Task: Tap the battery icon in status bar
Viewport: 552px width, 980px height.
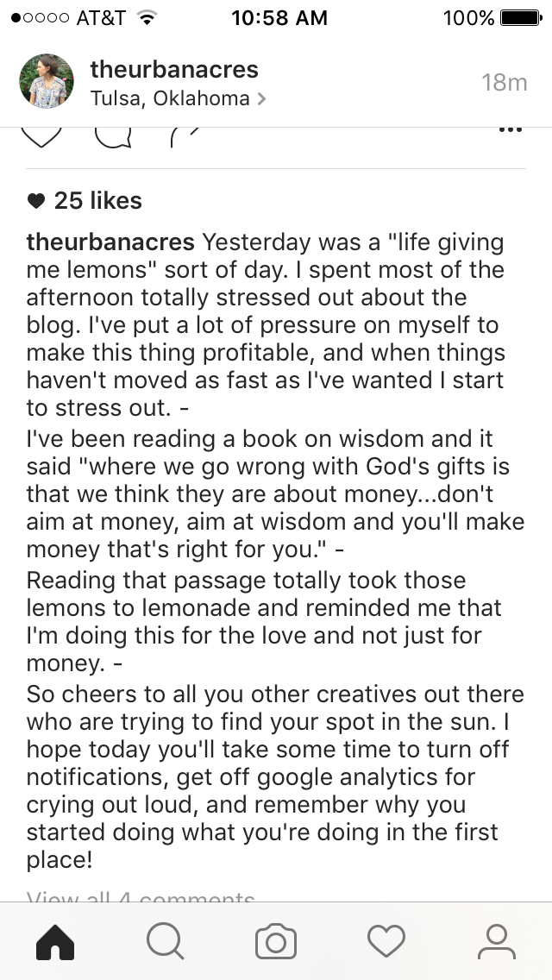Action: coord(525,18)
